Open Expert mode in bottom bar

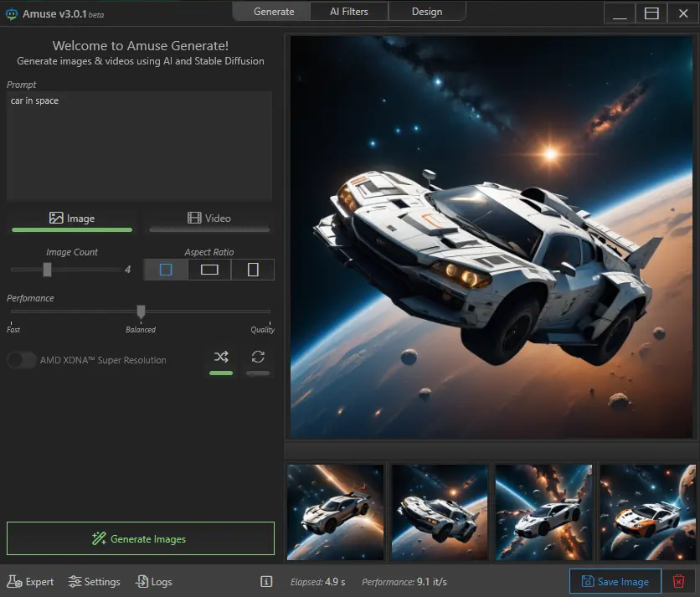pyautogui.click(x=30, y=582)
